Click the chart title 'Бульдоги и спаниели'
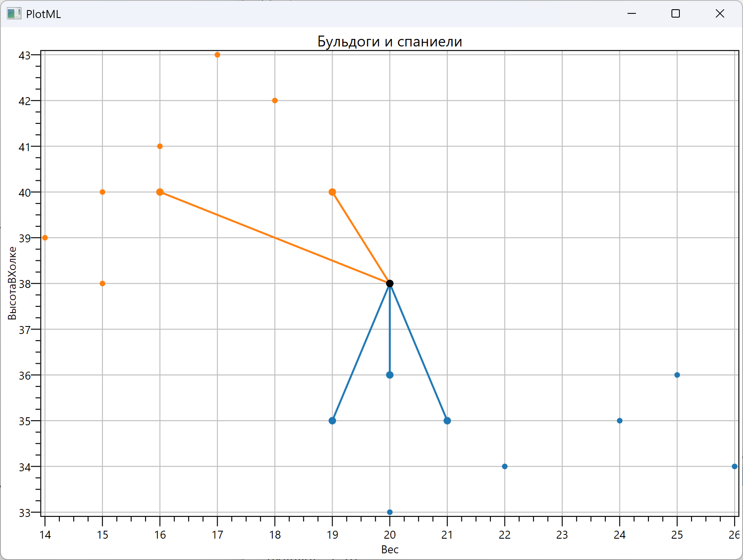This screenshot has height=560, width=743. pyautogui.click(x=389, y=41)
